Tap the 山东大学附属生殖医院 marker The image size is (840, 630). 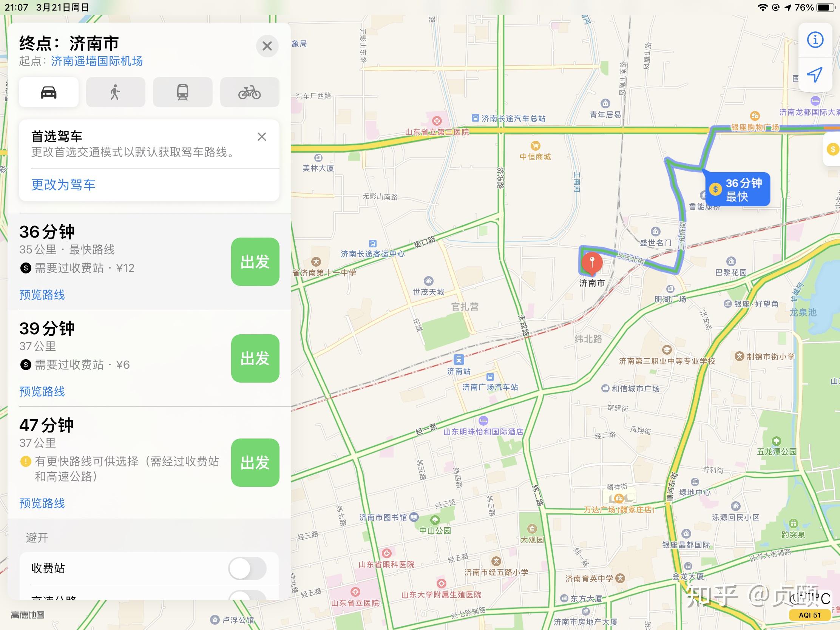(441, 583)
